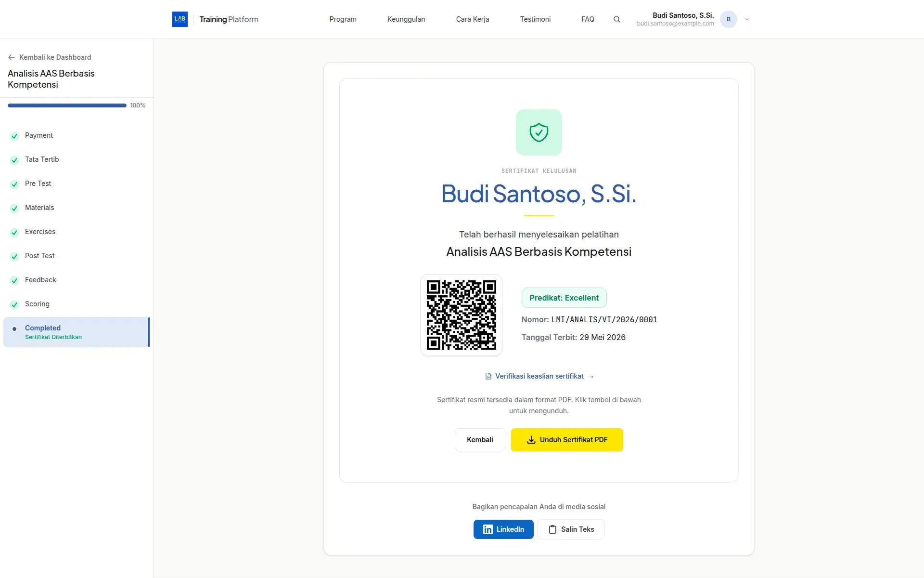Select the Completed step in sidebar
Image resolution: width=924 pixels, height=578 pixels.
(77, 332)
